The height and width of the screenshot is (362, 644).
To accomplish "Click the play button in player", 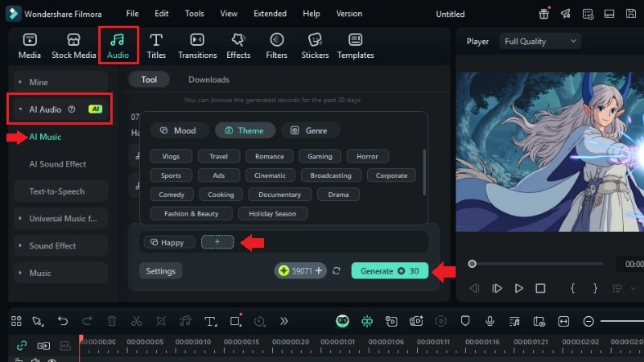I will pyautogui.click(x=518, y=289).
